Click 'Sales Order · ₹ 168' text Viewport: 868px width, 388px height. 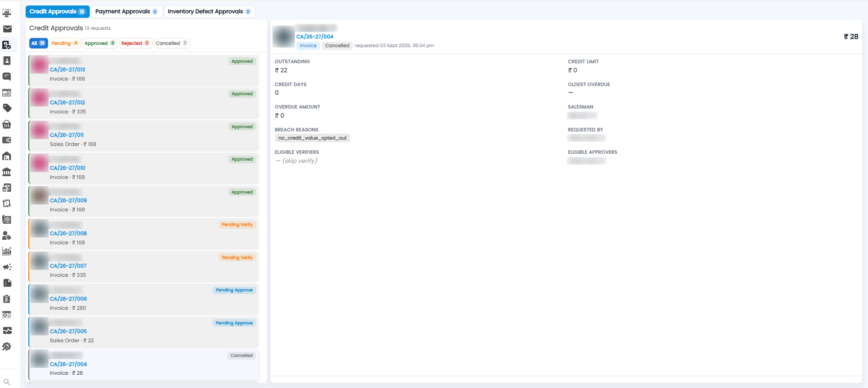tap(73, 144)
